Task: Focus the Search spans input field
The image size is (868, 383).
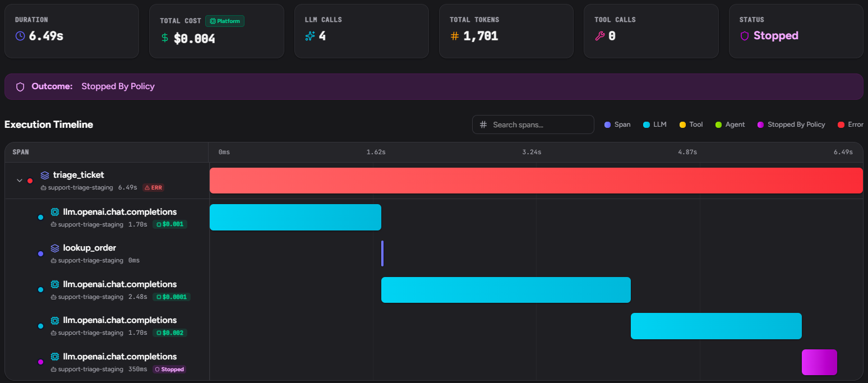Action: (533, 124)
